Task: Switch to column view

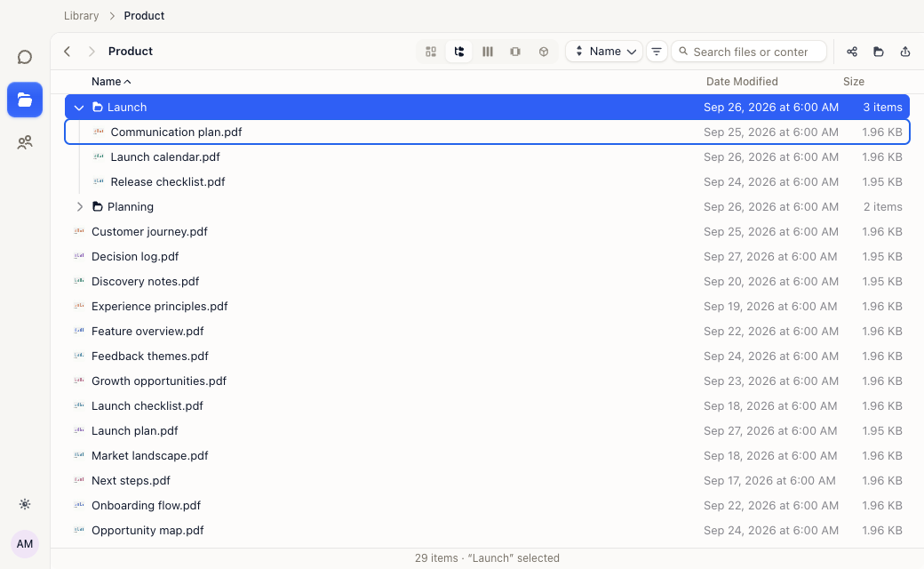Action: click(x=488, y=52)
